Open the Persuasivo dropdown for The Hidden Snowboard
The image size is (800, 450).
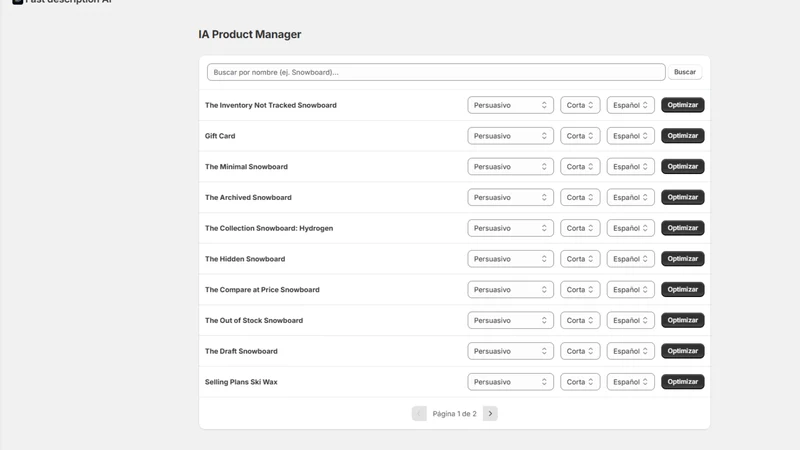(x=510, y=259)
